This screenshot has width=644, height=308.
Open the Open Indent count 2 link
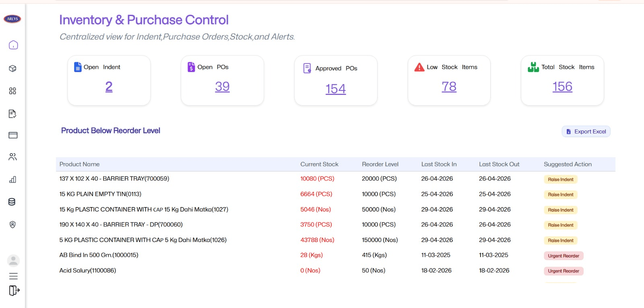click(x=109, y=86)
